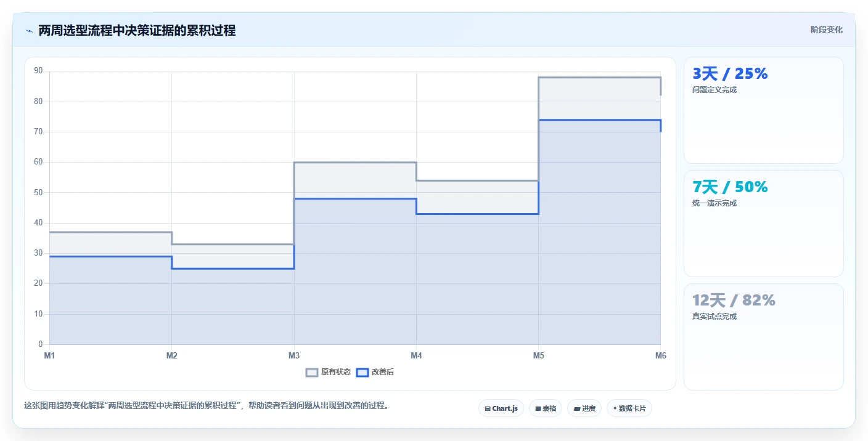This screenshot has height=441, width=868.
Task: Click the 真实试点完成 caption
Action: (x=714, y=317)
